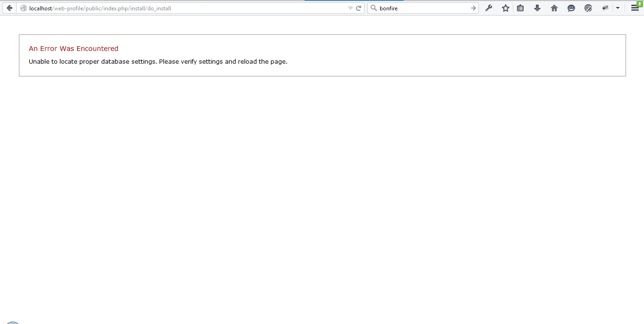Open the smiley chat icon

[x=571, y=8]
